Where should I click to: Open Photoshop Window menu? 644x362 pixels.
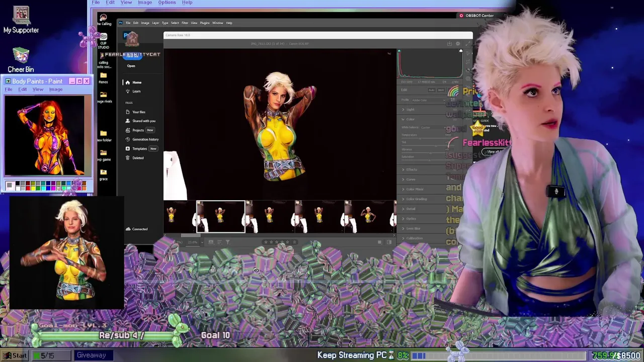coord(217,23)
